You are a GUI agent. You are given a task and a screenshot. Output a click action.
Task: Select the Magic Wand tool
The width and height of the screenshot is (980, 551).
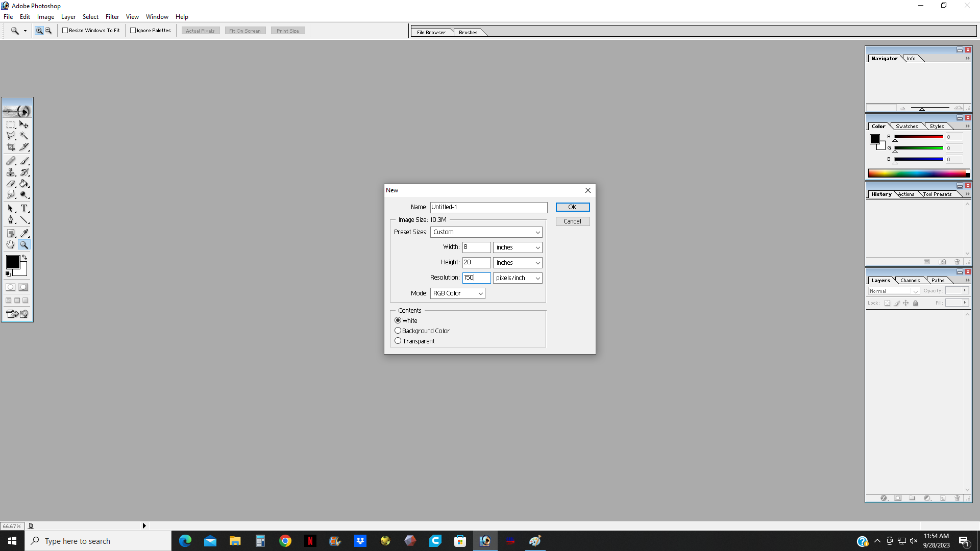tap(24, 136)
